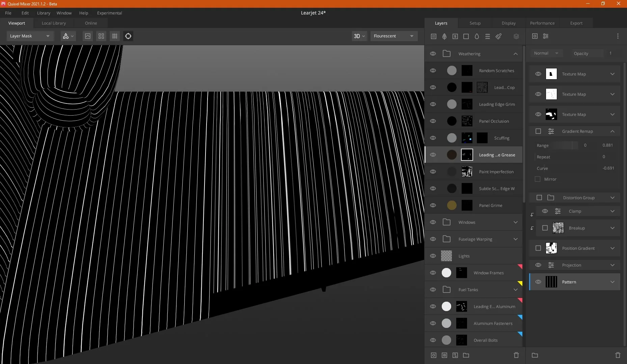Add a liquid layer droplet icon
Viewport: 627px width, 364px height.
pos(477,36)
